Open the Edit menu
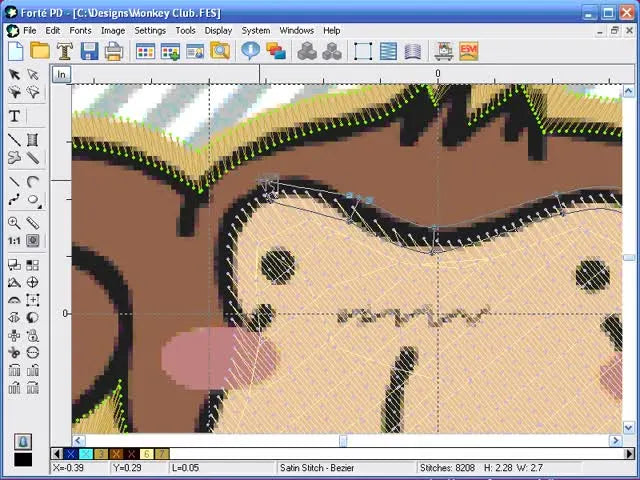This screenshot has width=640, height=480. [x=53, y=31]
